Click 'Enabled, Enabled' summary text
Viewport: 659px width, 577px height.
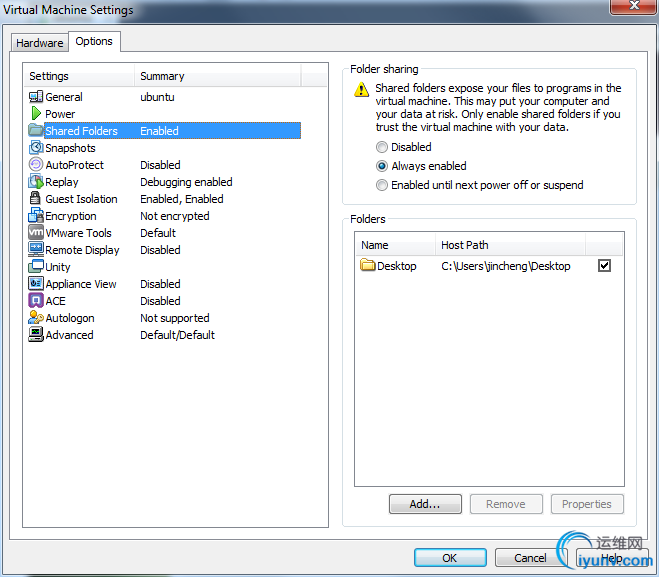click(182, 199)
